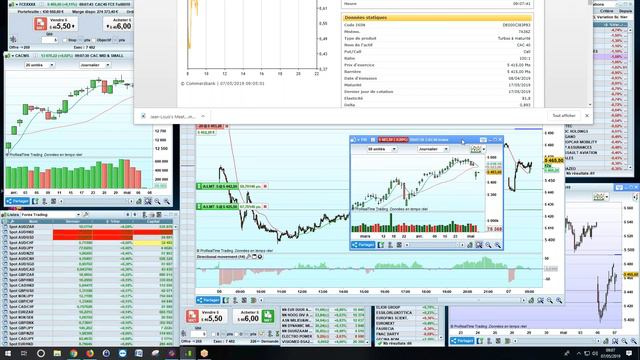Click Partager in bottom-right chart window
The height and width of the screenshot is (360, 640).
(x=462, y=340)
